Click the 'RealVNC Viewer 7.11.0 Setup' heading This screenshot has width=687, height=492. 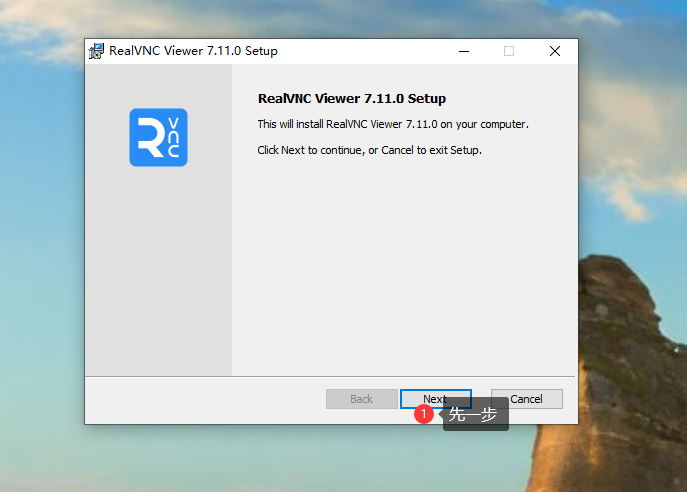[352, 99]
